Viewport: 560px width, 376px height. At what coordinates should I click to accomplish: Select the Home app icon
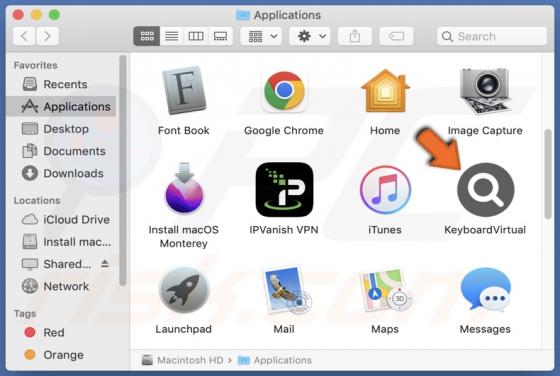pos(385,91)
